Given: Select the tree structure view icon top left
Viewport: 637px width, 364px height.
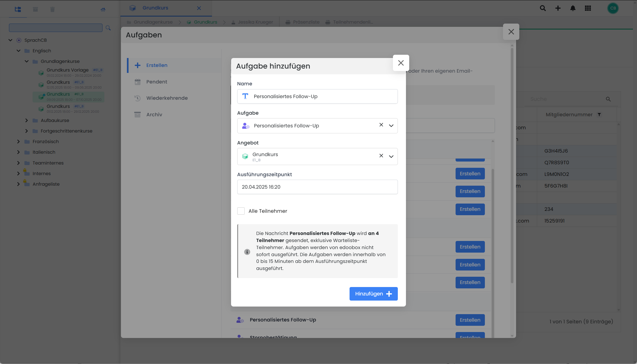Looking at the screenshot, I should pos(18,9).
